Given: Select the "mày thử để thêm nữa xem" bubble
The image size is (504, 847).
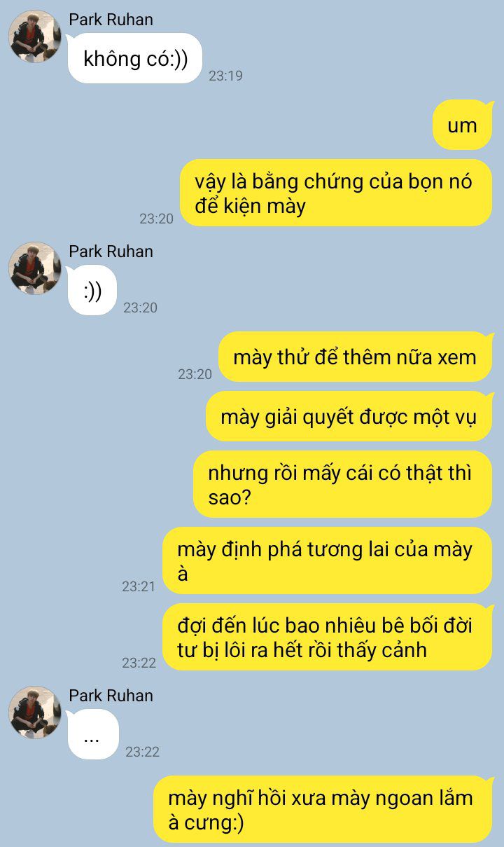Looking at the screenshot, I should [355, 357].
